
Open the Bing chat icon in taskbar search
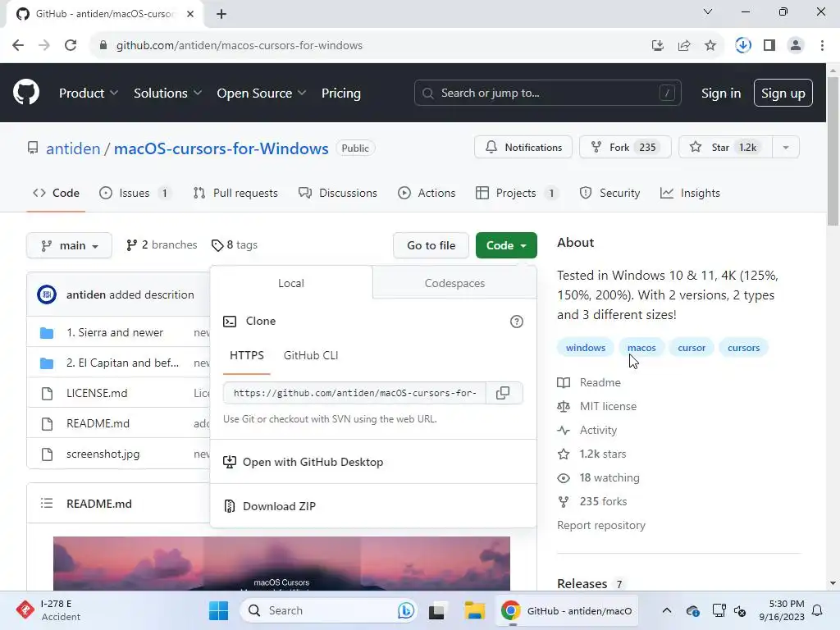pos(405,610)
